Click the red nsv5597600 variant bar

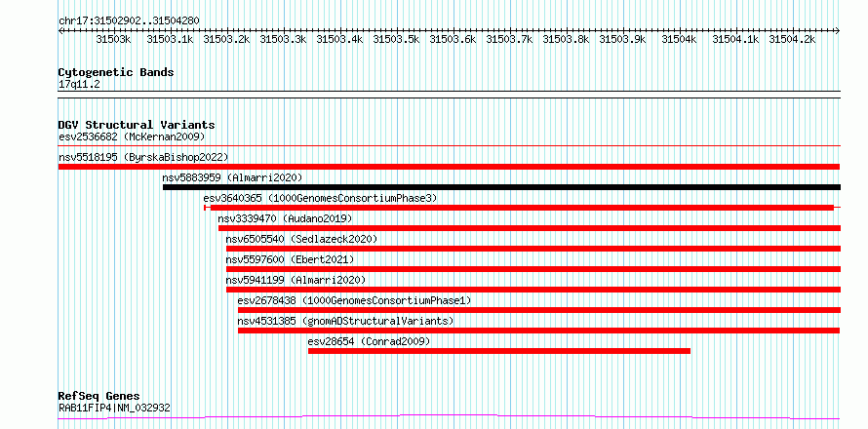pyautogui.click(x=533, y=269)
